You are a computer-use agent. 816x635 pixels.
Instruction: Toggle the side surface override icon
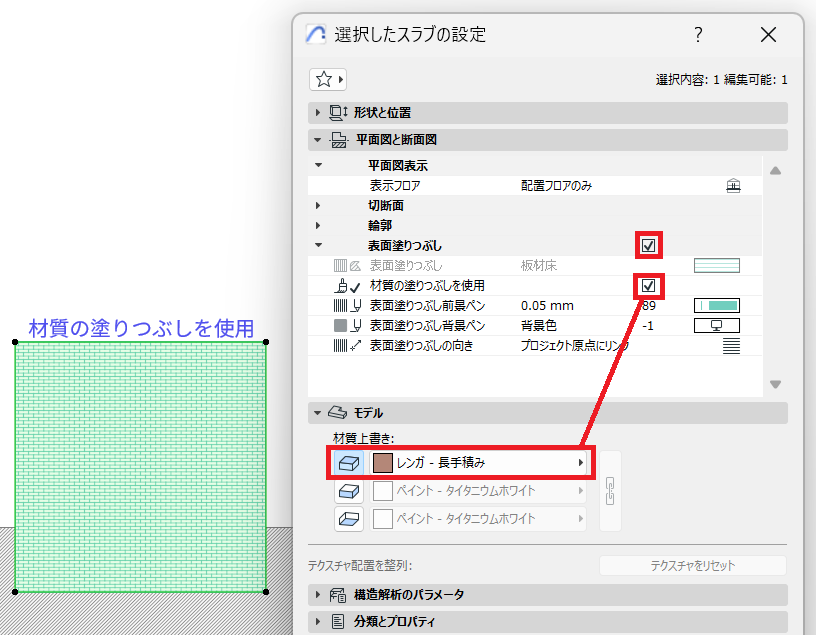[x=349, y=491]
